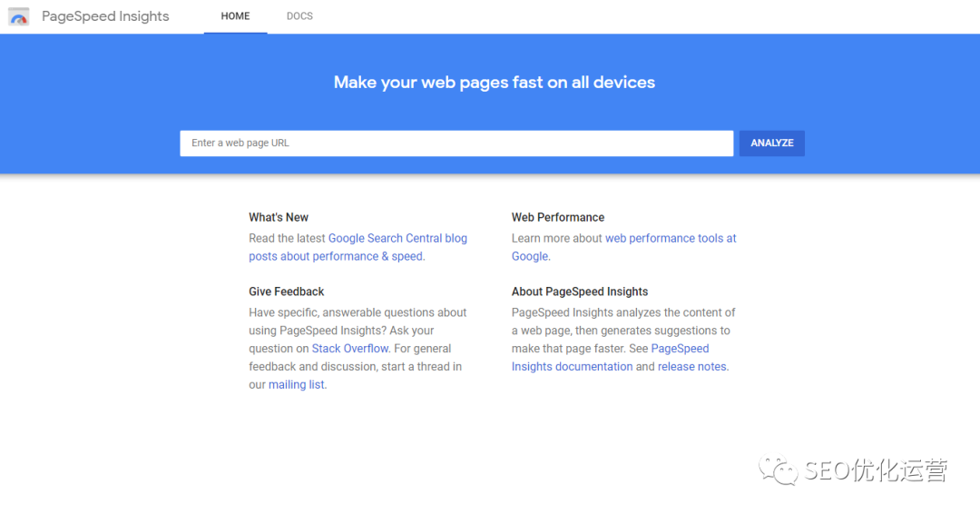Open the Google Search Central blog link
This screenshot has width=980, height=514.
pyautogui.click(x=397, y=238)
